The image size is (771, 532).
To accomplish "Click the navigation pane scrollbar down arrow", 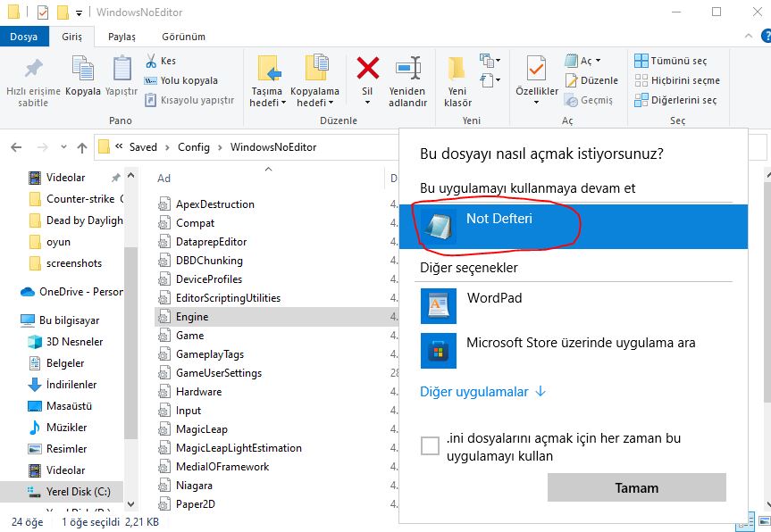I will pos(130,504).
